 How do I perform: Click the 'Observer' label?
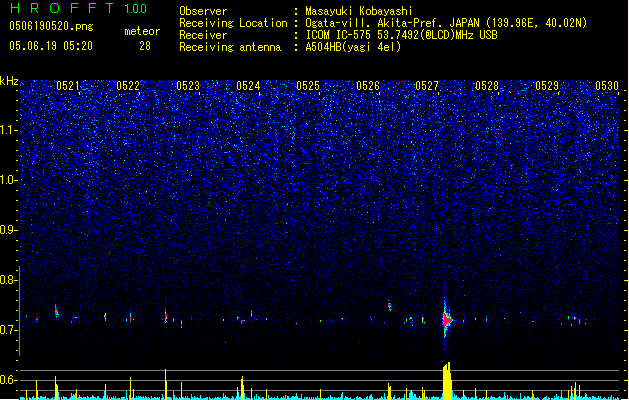click(203, 11)
